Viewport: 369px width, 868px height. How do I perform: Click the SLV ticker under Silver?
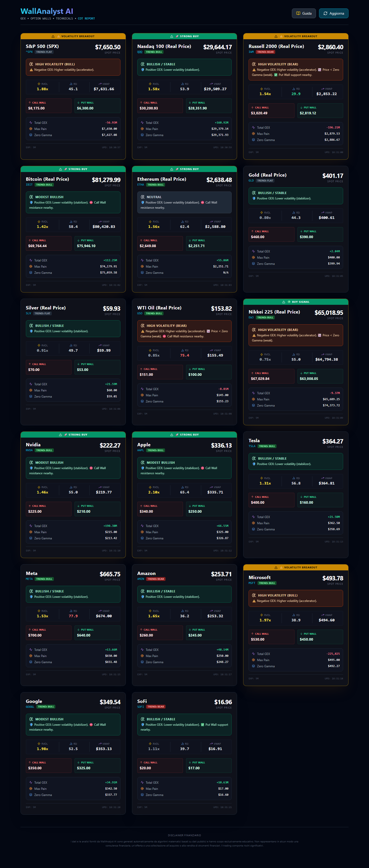click(x=28, y=313)
